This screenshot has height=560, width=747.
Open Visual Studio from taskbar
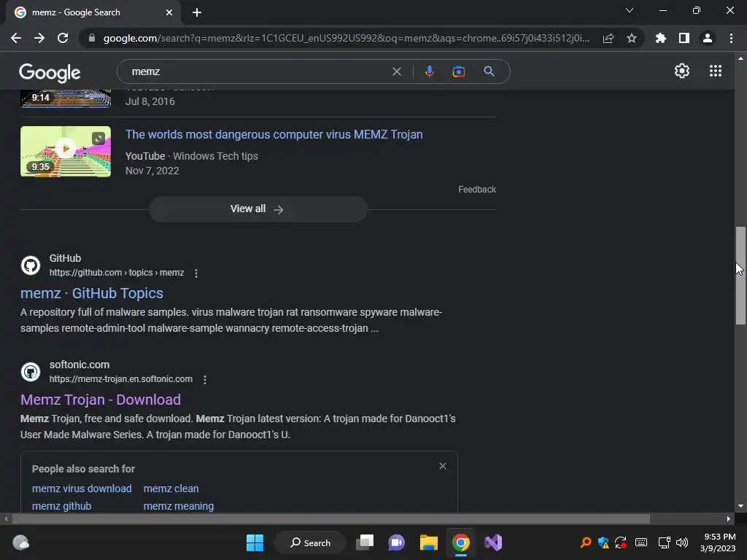pyautogui.click(x=493, y=542)
